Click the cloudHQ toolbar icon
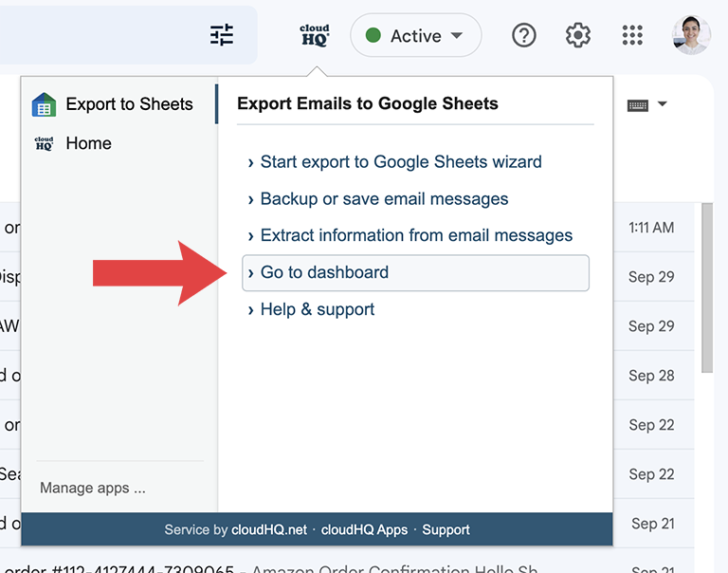This screenshot has height=573, width=728. (x=315, y=35)
